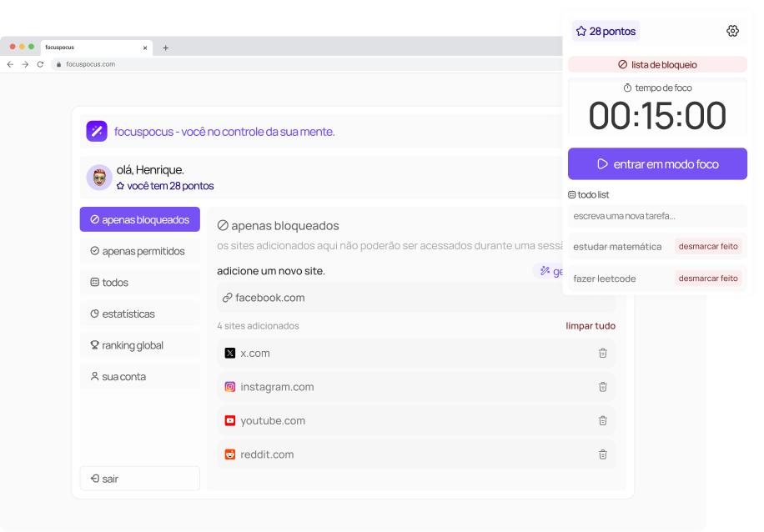Unmark 'estudar matemática' as done
The width and height of the screenshot is (764, 532).
click(x=707, y=247)
